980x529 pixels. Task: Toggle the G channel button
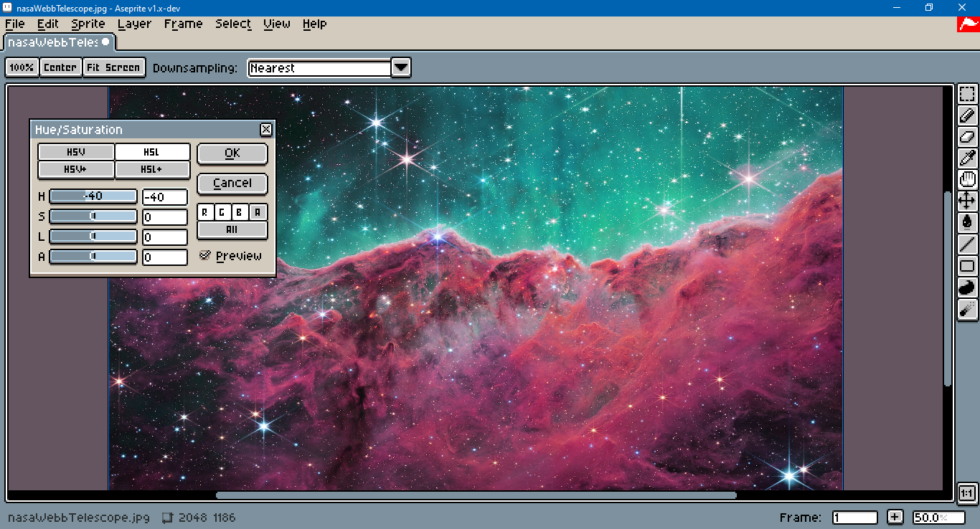click(222, 212)
